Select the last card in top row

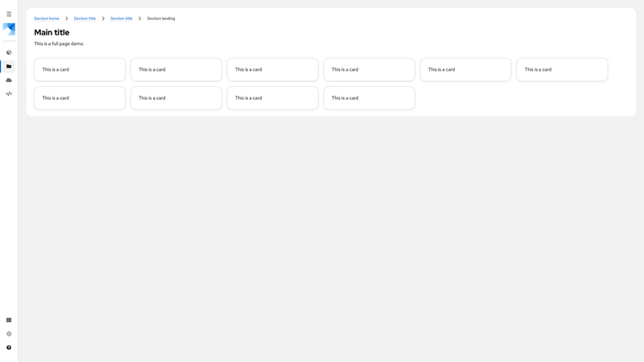[x=562, y=70]
